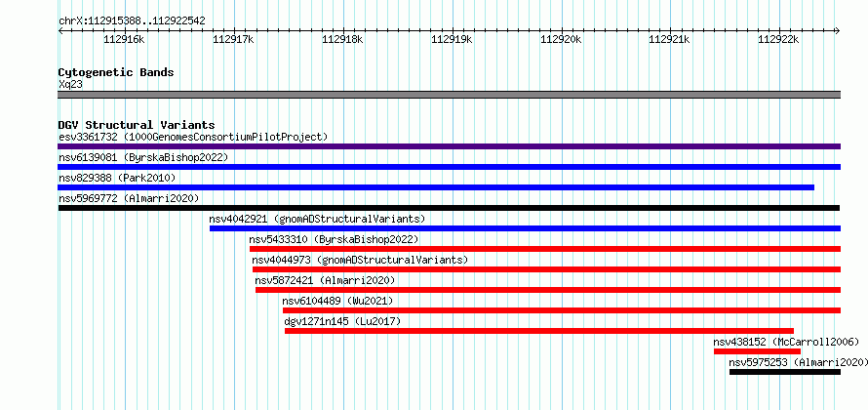Open nsv4042921 gnomAD variant label
868x410 pixels.
pos(317,219)
